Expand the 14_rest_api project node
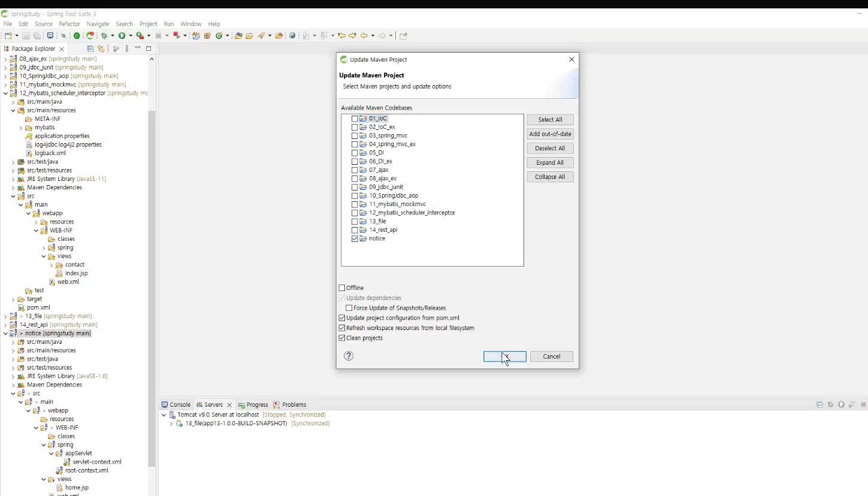The width and height of the screenshot is (868, 496). [x=5, y=325]
